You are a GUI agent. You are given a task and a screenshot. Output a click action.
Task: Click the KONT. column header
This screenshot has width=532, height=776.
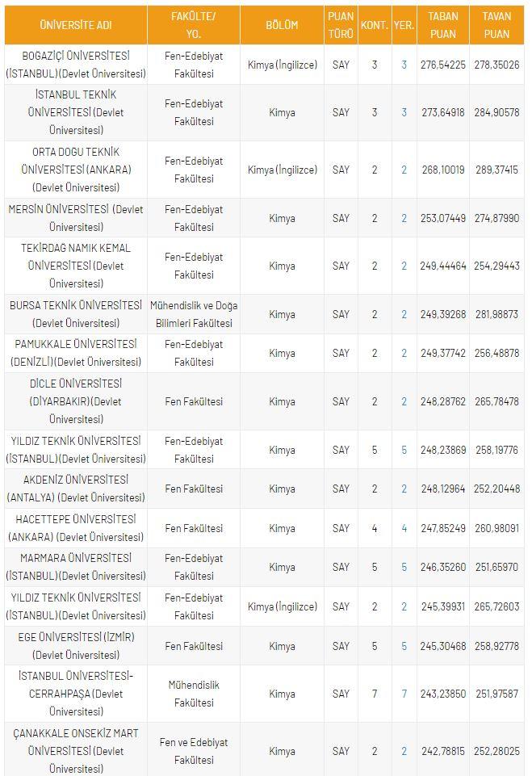(375, 25)
